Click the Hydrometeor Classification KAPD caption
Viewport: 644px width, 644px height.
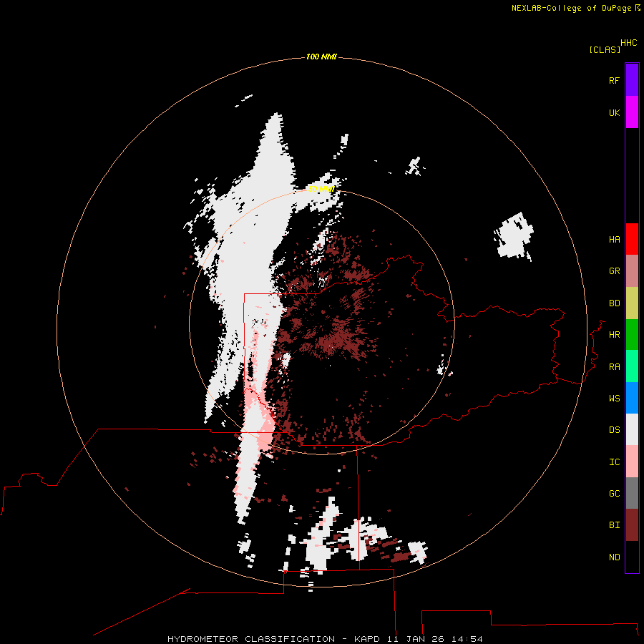click(325, 639)
